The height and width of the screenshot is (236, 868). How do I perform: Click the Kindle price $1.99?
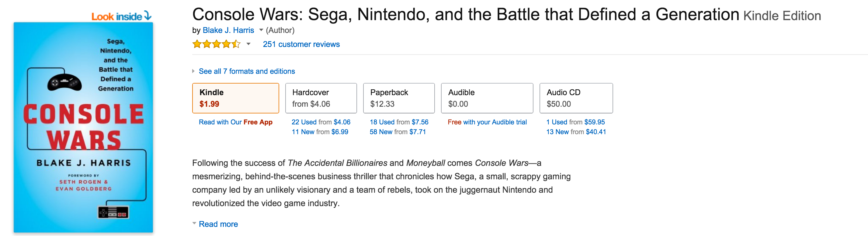pos(209,105)
